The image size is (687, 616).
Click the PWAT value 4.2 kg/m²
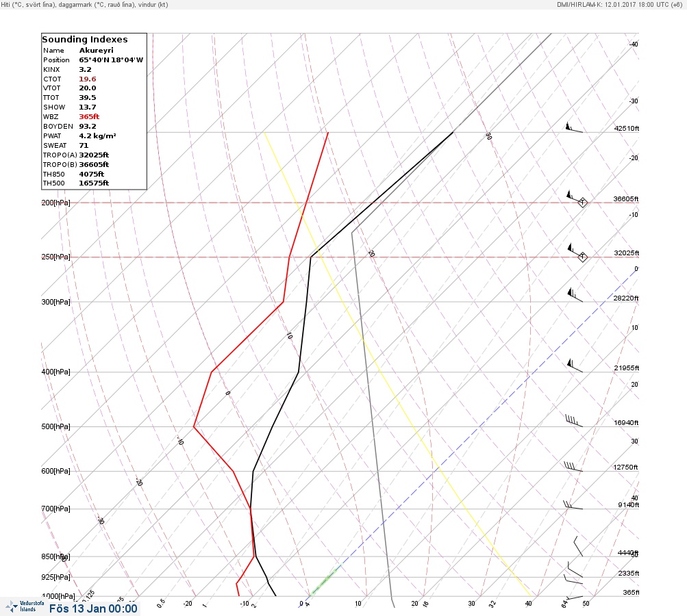[98, 136]
